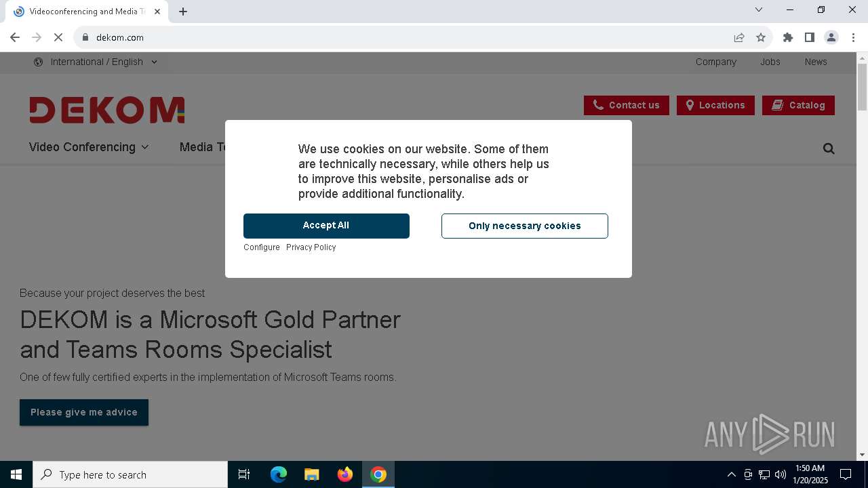Stop page loading with the X button
Image resolution: width=868 pixels, height=488 pixels.
click(58, 37)
